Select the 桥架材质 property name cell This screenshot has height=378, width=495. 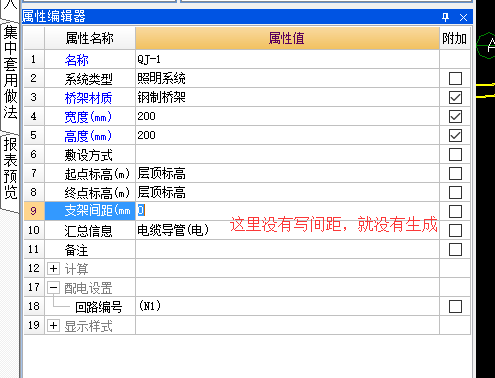(90, 98)
